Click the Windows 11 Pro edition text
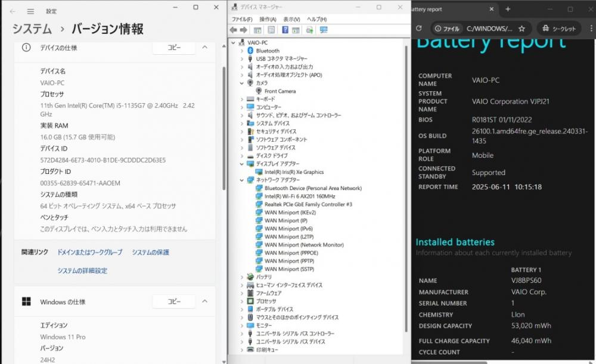This screenshot has height=364, width=596. pyautogui.click(x=63, y=337)
